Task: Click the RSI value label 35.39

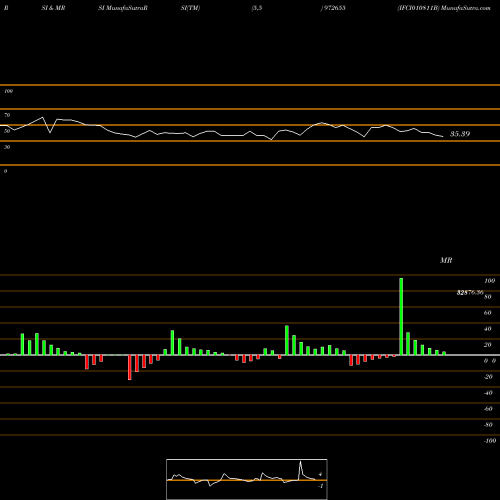Action: (x=460, y=134)
